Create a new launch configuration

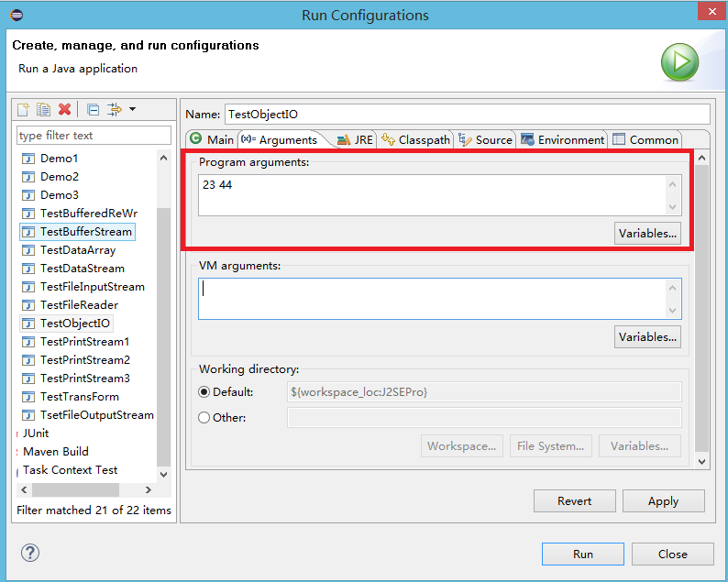pyautogui.click(x=23, y=110)
